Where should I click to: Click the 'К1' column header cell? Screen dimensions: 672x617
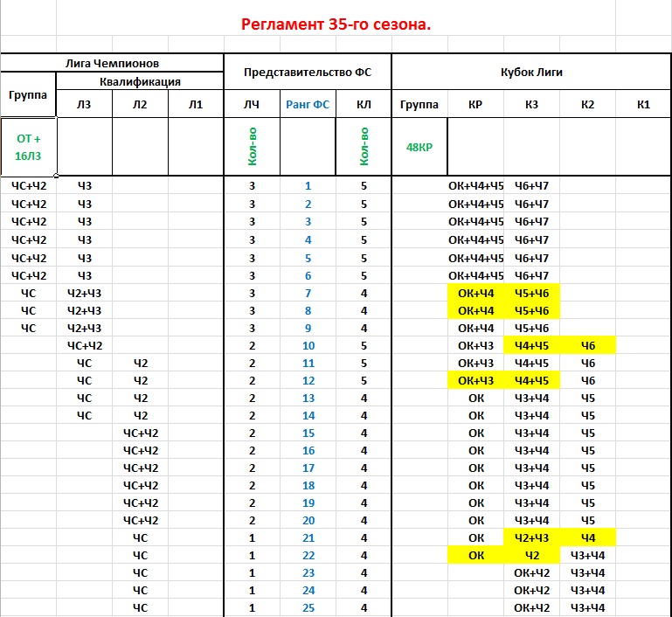[643, 105]
